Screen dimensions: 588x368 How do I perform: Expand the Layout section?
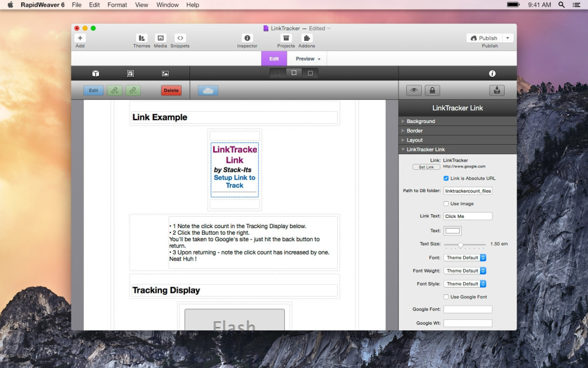tap(457, 140)
